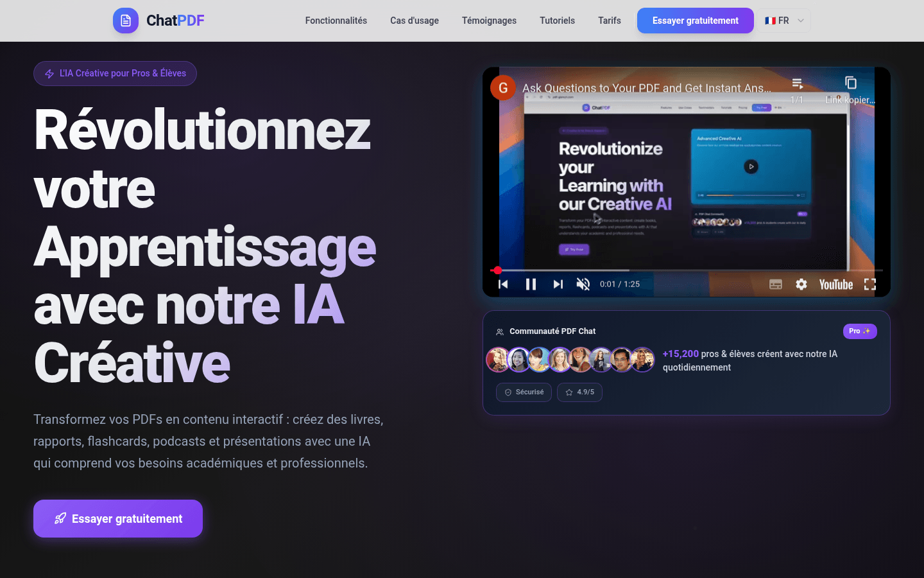The image size is (924, 578).
Task: Skip to the next video
Action: click(x=558, y=285)
